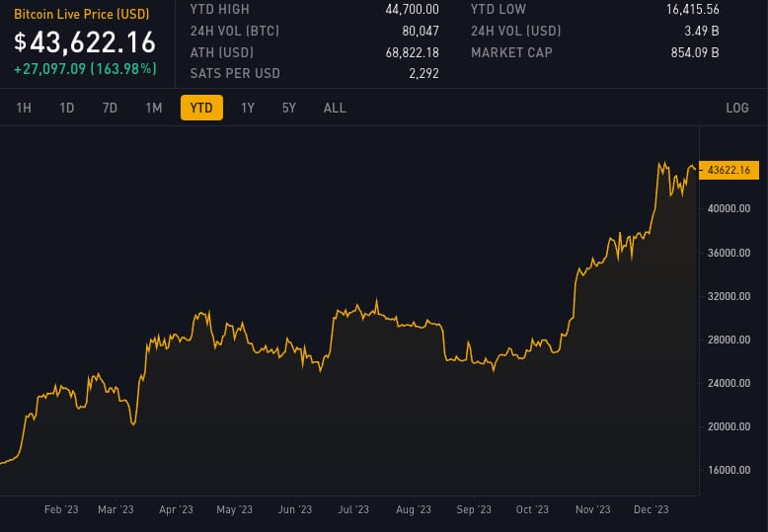Click the 24H VOL (USD) label
Viewport: 768px width, 532px height.
(x=515, y=31)
